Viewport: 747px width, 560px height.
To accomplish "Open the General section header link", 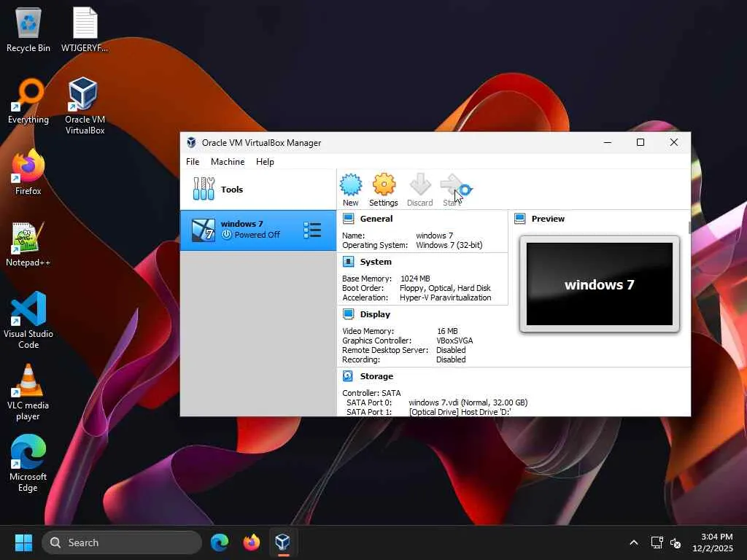I will (x=376, y=219).
